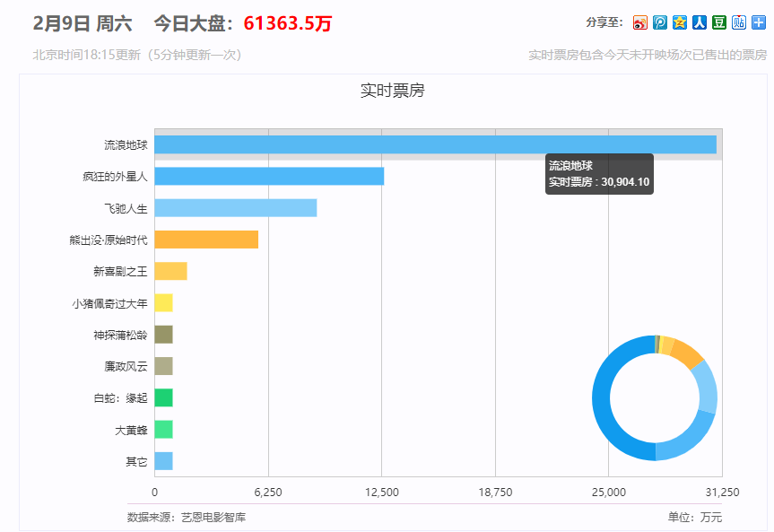Click the 实时票房 chart title
The image size is (774, 532).
[393, 91]
